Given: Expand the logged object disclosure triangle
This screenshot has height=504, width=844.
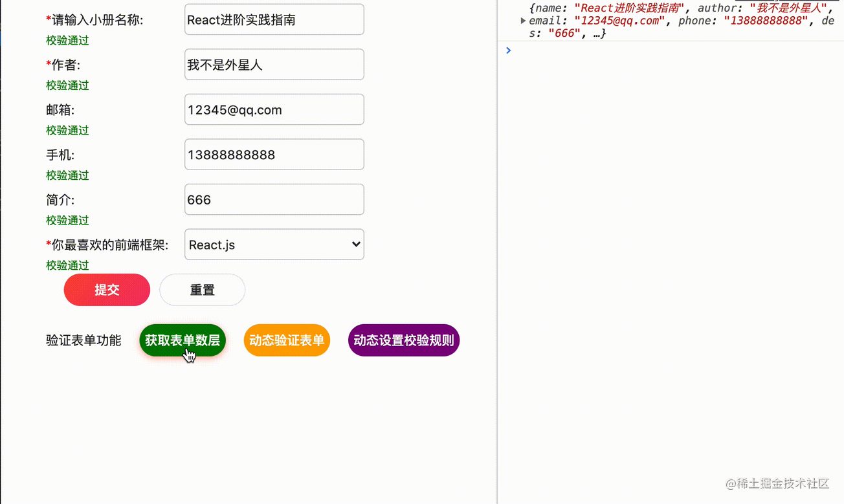Looking at the screenshot, I should [x=523, y=21].
